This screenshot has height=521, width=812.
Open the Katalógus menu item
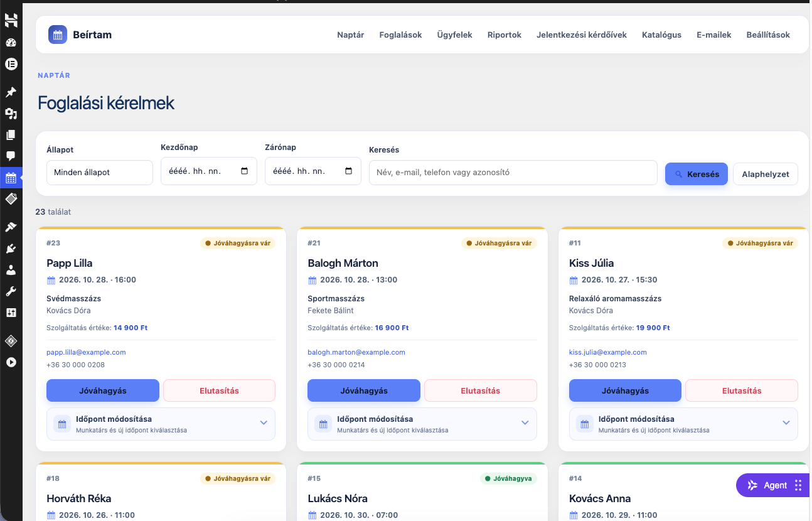coord(661,35)
